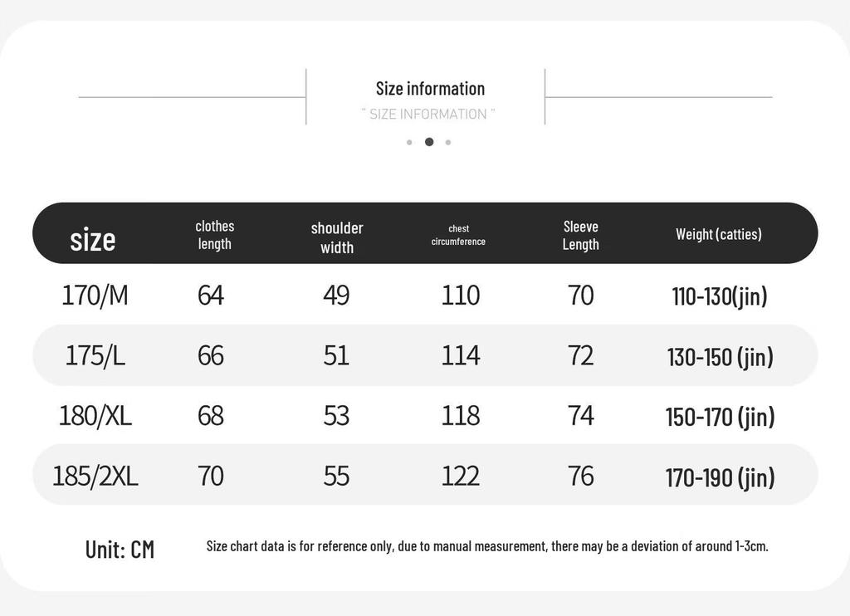850x616 pixels.
Task: Click the 'Weight (catties)' column header
Action: [x=719, y=234]
